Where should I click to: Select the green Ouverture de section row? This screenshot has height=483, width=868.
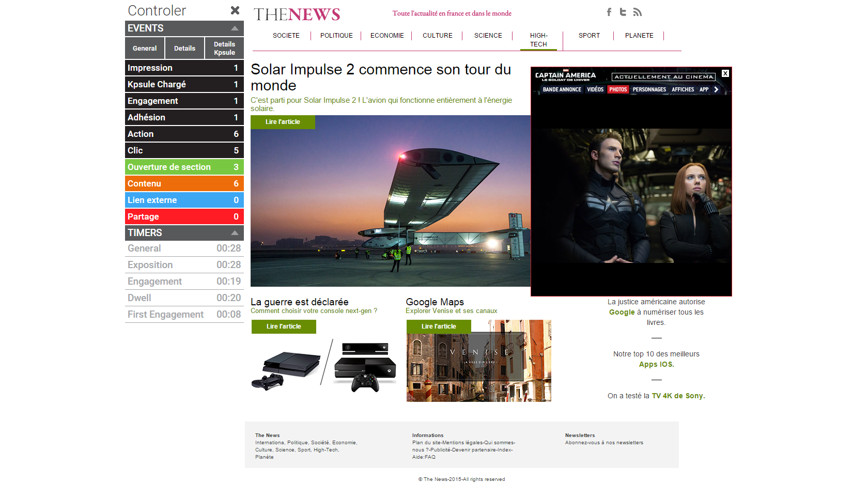pos(184,167)
